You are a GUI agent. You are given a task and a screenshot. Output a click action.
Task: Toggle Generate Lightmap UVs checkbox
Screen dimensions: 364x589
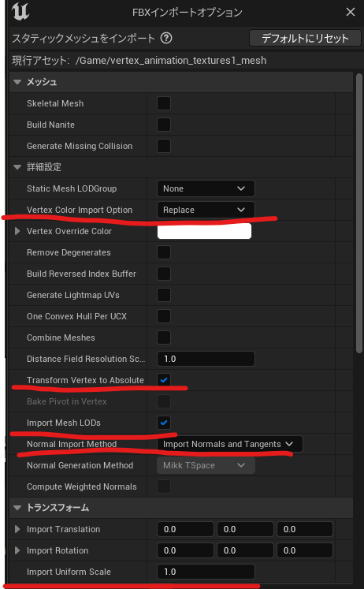point(164,295)
